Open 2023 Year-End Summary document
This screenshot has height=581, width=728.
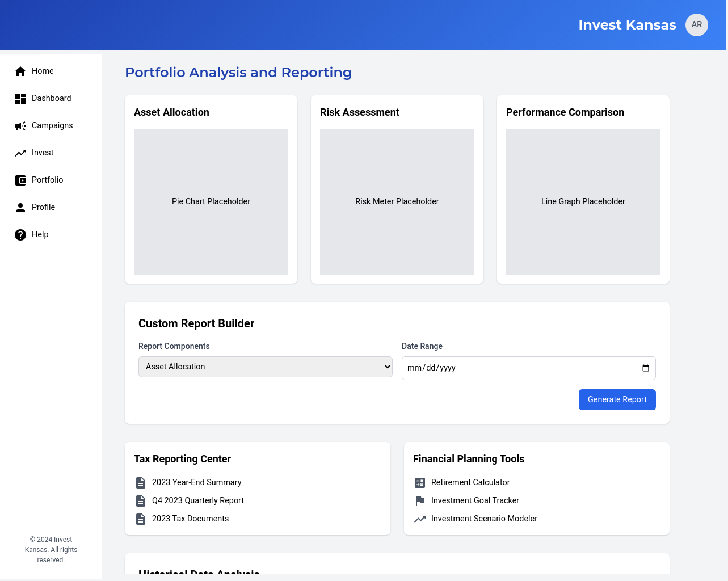point(196,482)
